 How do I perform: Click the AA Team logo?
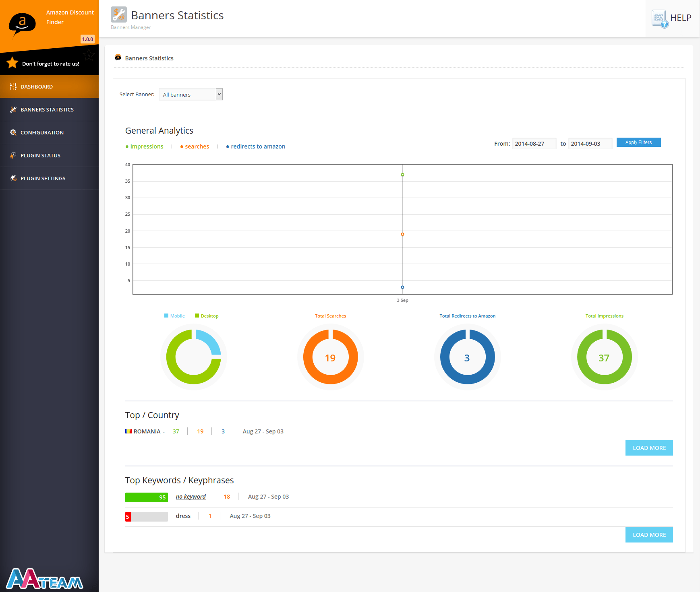[44, 579]
